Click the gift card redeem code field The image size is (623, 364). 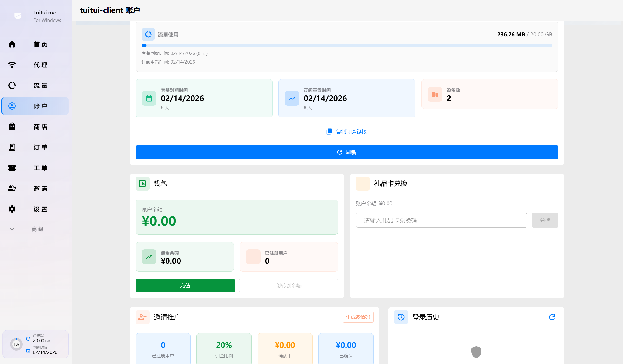pyautogui.click(x=441, y=220)
